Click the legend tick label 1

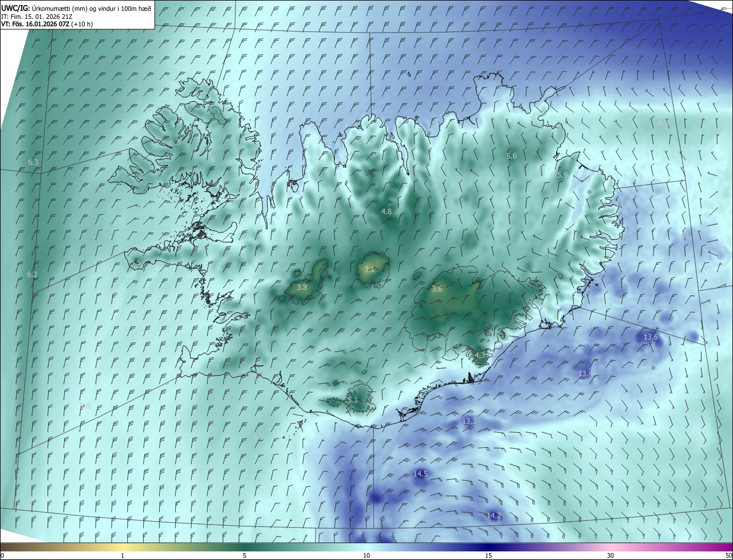coord(123,556)
